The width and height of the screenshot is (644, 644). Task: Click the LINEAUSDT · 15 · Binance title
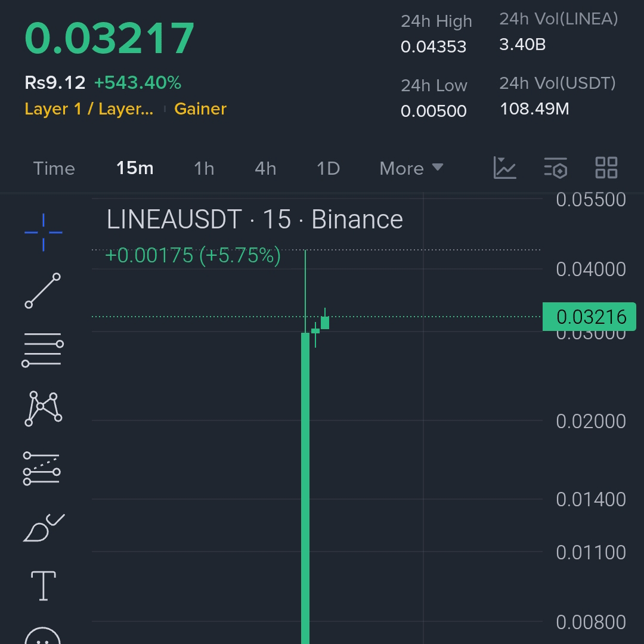[255, 219]
